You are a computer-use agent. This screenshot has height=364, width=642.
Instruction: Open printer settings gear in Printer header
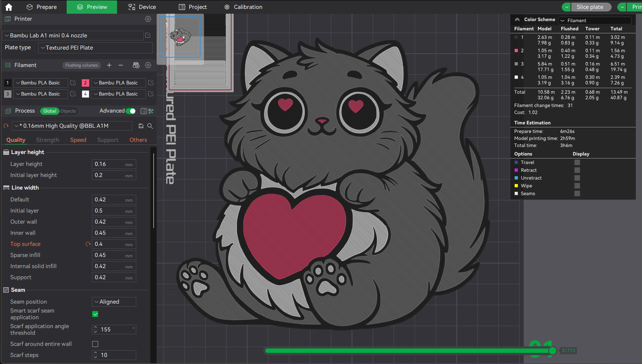(148, 19)
